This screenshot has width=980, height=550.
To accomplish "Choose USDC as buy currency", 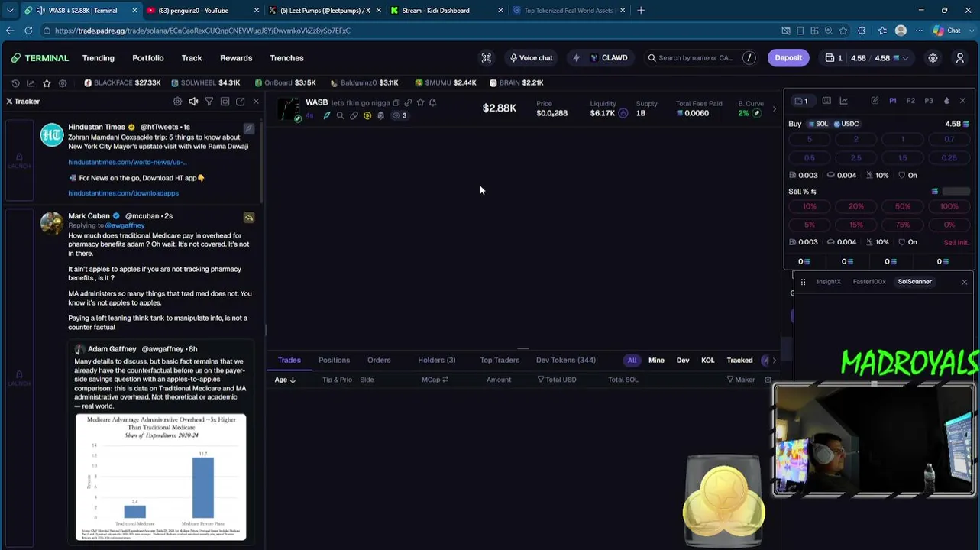I will [846, 124].
